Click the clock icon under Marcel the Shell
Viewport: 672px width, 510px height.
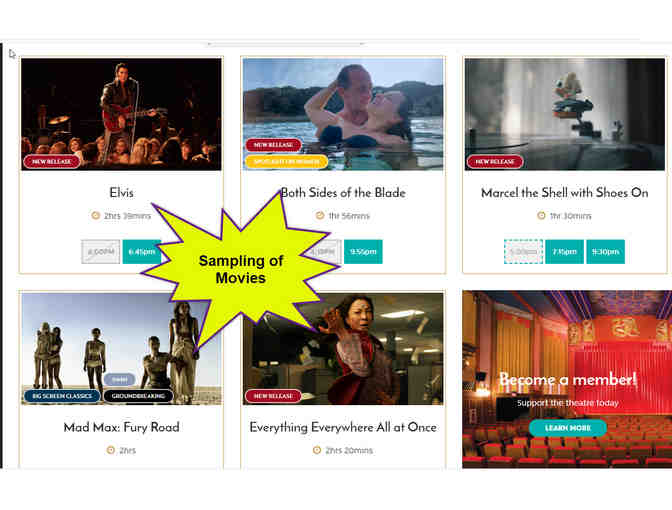point(541,216)
